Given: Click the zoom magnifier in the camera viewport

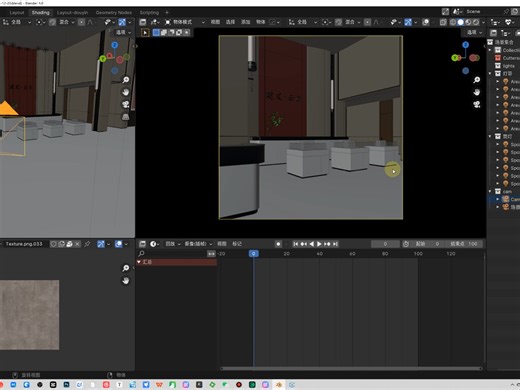Looking at the screenshot, I should [477, 80].
